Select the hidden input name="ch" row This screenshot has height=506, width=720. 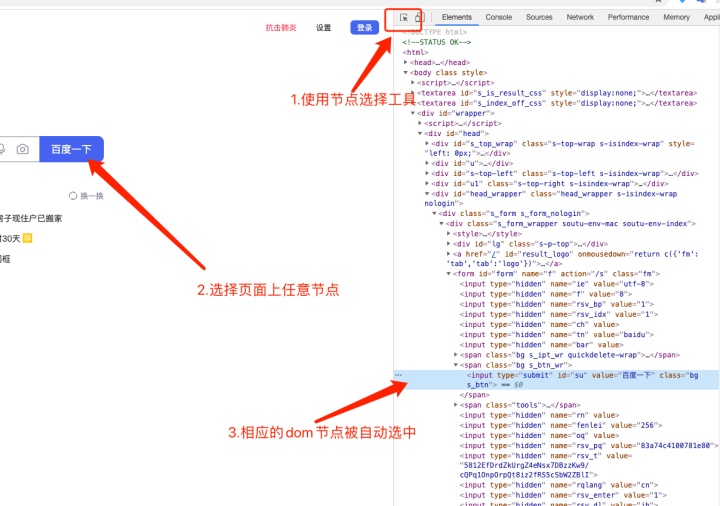(539, 324)
